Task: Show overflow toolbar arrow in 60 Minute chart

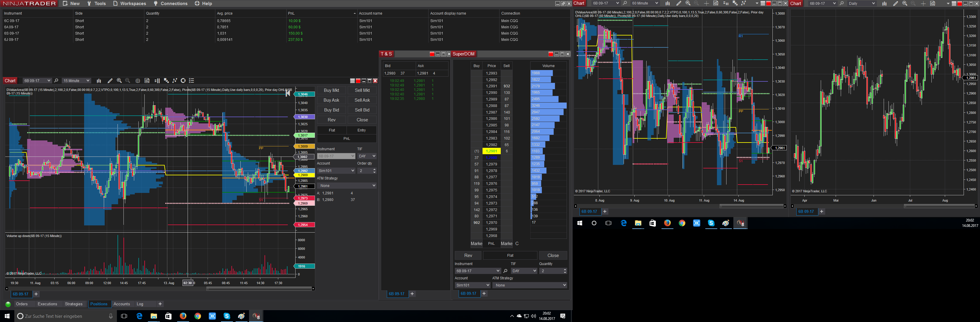Action: point(756,4)
